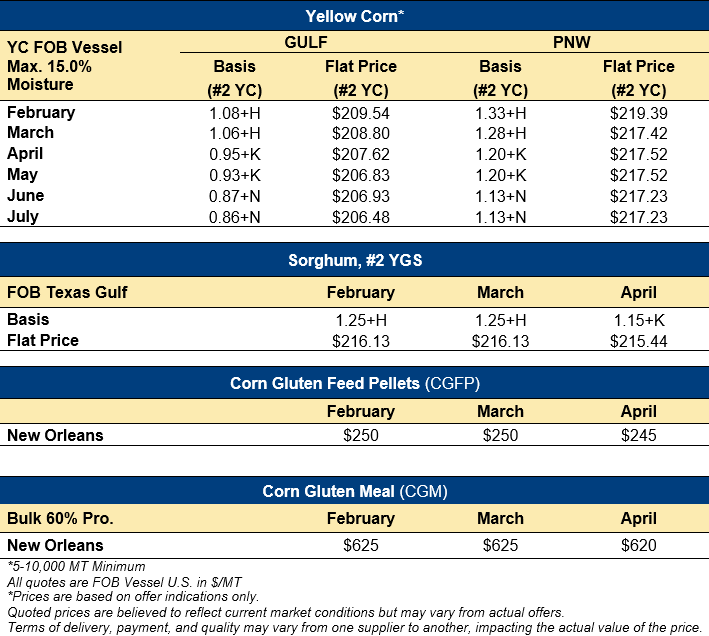Click the July row label
This screenshot has height=636, width=709.
point(25,216)
